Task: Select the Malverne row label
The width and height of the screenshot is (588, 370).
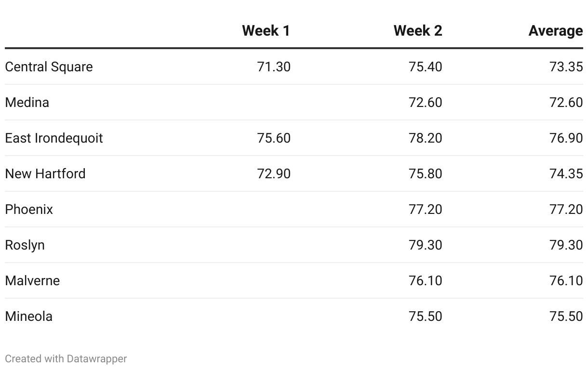Action: [x=32, y=280]
